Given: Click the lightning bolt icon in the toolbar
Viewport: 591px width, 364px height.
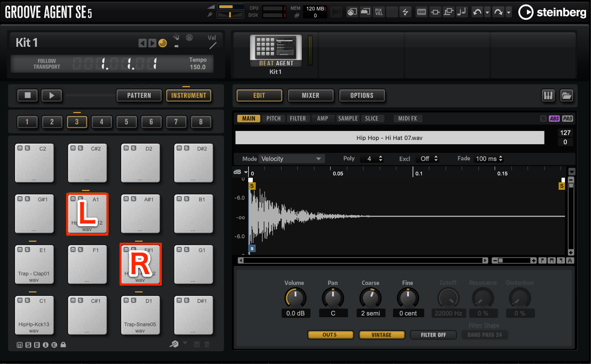Looking at the screenshot, I should (x=405, y=12).
